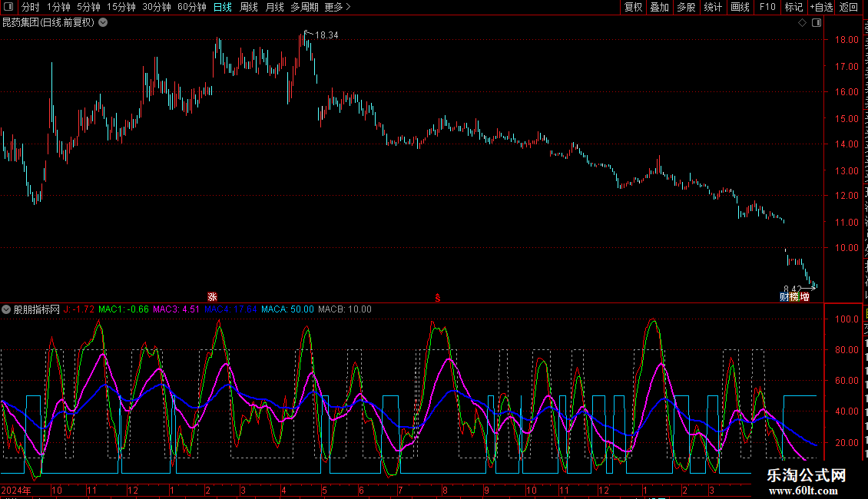
Task: Activate the 画线 drawing tool
Action: coord(740,7)
